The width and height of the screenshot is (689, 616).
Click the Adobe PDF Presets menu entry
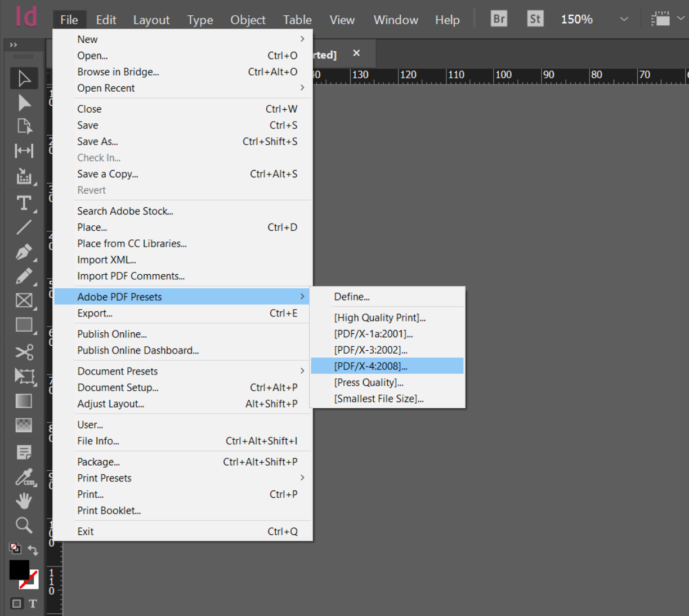(x=182, y=297)
